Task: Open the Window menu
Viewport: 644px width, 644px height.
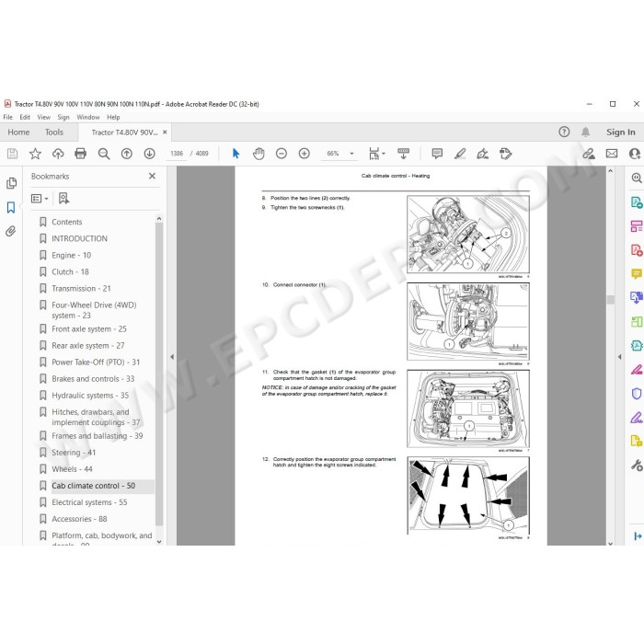Action: pyautogui.click(x=88, y=117)
